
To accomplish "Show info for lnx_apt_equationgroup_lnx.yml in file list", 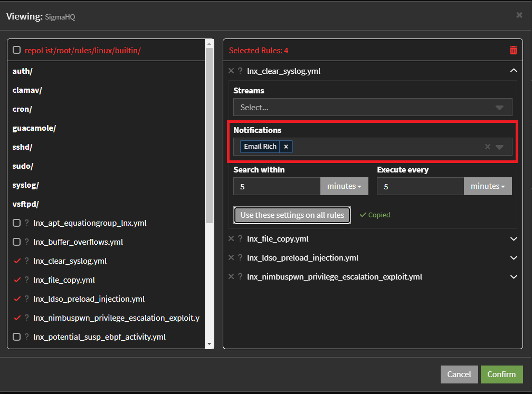I will point(26,223).
